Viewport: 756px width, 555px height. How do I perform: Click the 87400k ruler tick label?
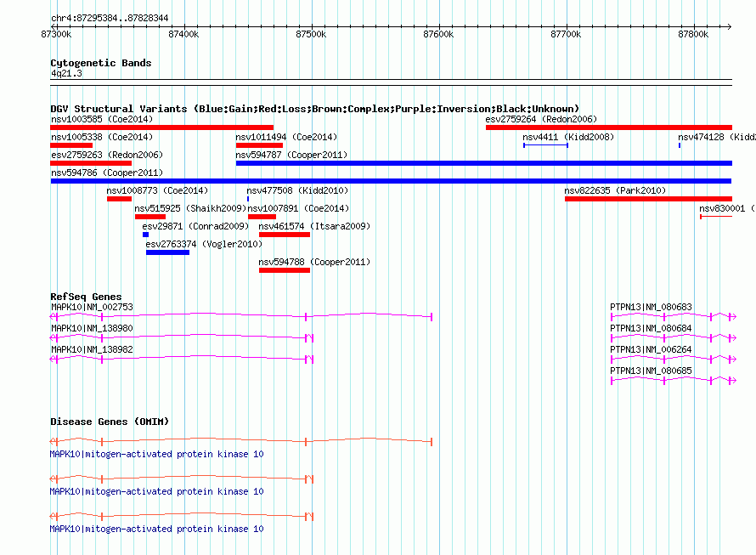click(x=183, y=34)
